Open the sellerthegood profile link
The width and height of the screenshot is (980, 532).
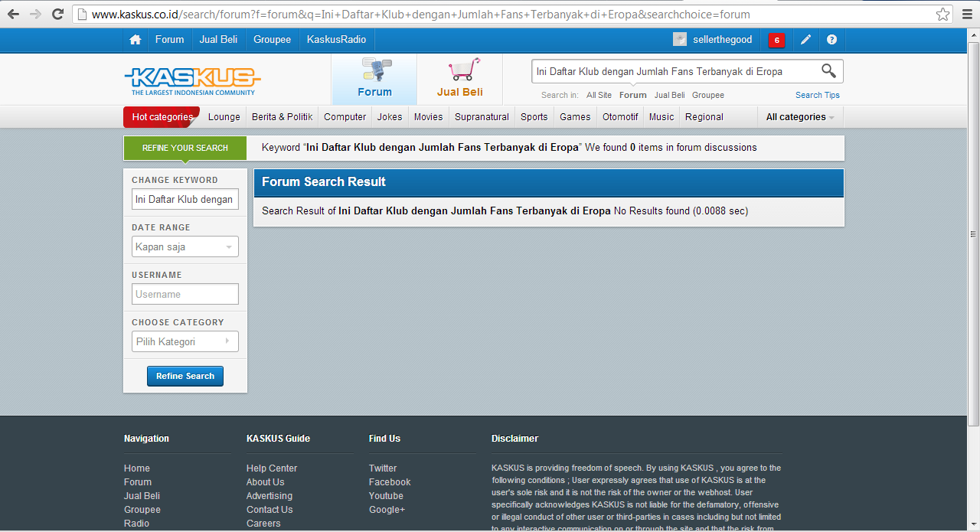[x=722, y=40]
